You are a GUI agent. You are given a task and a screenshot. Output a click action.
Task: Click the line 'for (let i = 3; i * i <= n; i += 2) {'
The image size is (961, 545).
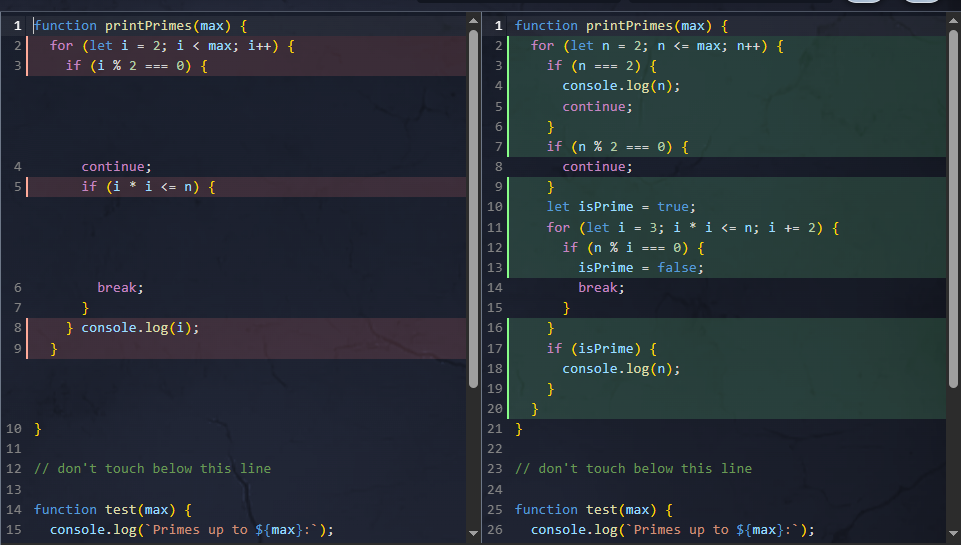pos(693,228)
